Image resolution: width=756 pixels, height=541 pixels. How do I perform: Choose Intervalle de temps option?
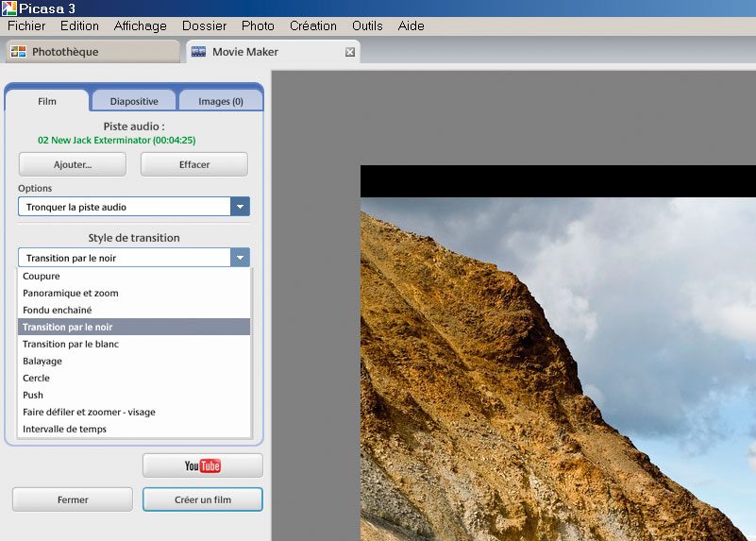coord(134,430)
